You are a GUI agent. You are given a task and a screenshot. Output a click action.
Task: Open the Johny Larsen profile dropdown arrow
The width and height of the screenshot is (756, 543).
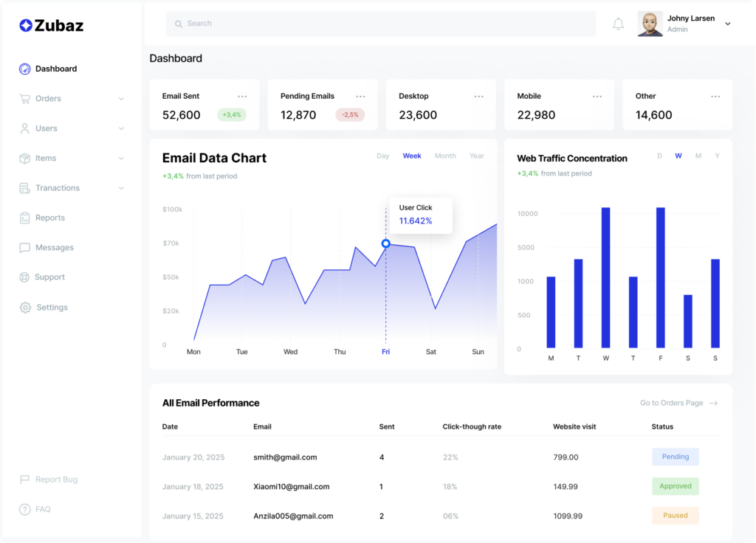[x=727, y=24]
